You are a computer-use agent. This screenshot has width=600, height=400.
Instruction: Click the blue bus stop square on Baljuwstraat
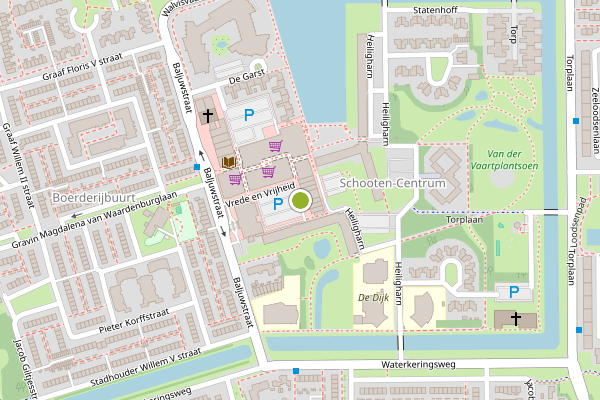tap(197, 167)
